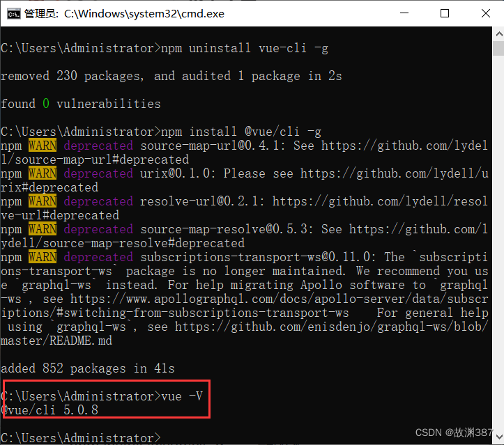Click WARN label on resolve-url@0.2.1 line

(43, 201)
